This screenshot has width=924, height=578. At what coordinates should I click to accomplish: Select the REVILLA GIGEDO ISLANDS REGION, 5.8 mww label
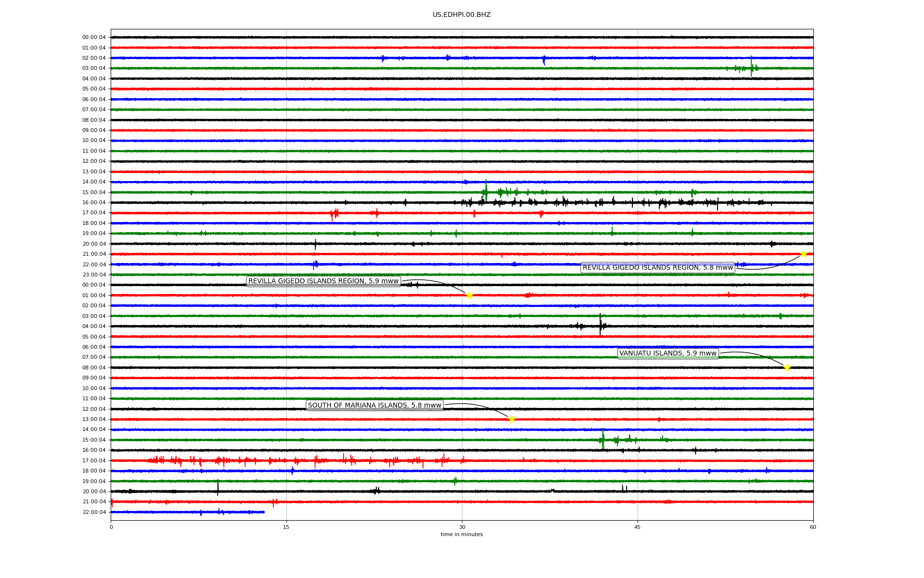[657, 268]
